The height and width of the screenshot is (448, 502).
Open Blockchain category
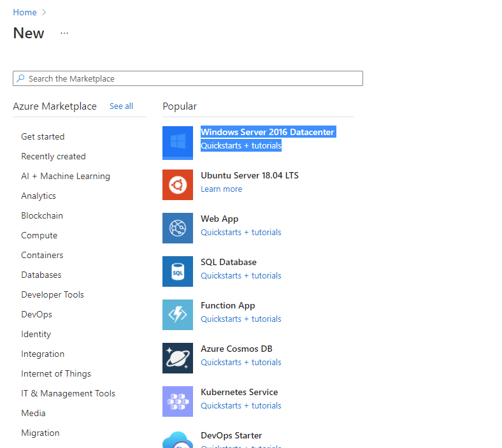(x=42, y=215)
